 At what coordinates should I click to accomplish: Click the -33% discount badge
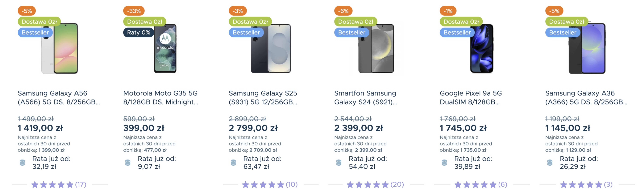[x=134, y=11]
